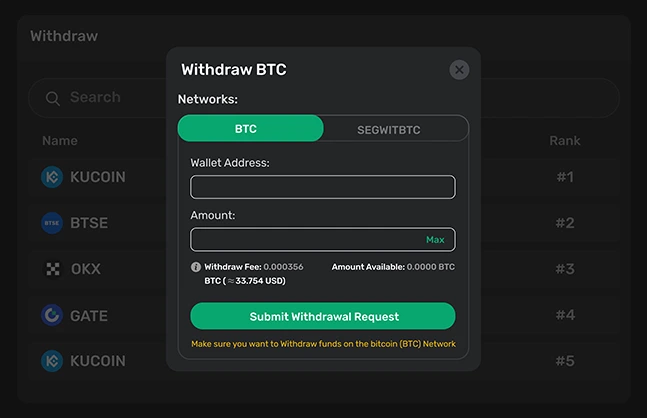The height and width of the screenshot is (418, 647).
Task: Click the first KUCOIN logo icon
Action: (52, 177)
